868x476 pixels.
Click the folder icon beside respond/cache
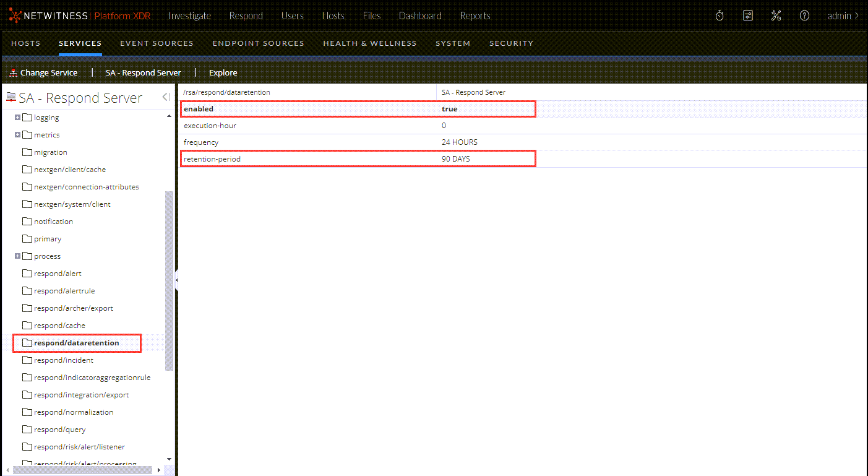(27, 326)
